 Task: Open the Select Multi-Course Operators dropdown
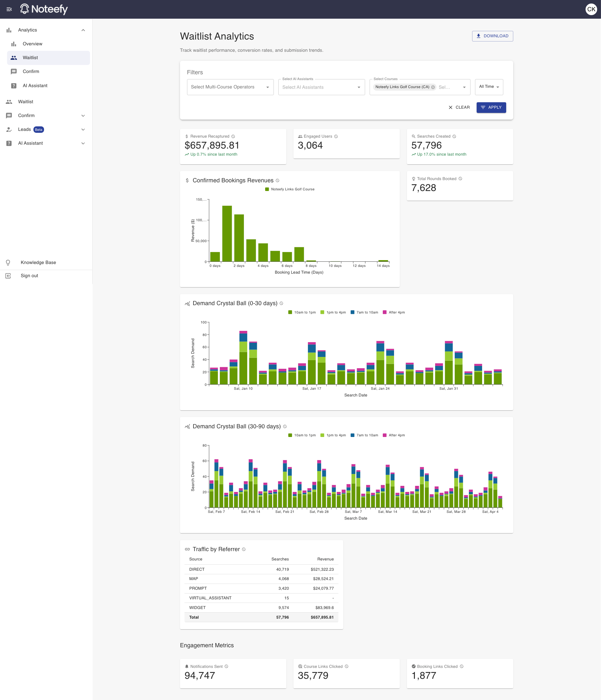click(230, 87)
